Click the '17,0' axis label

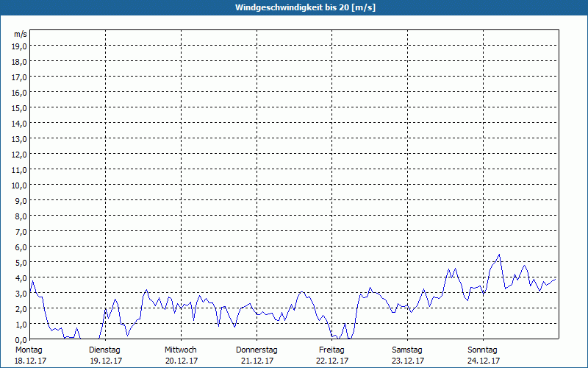click(20, 77)
